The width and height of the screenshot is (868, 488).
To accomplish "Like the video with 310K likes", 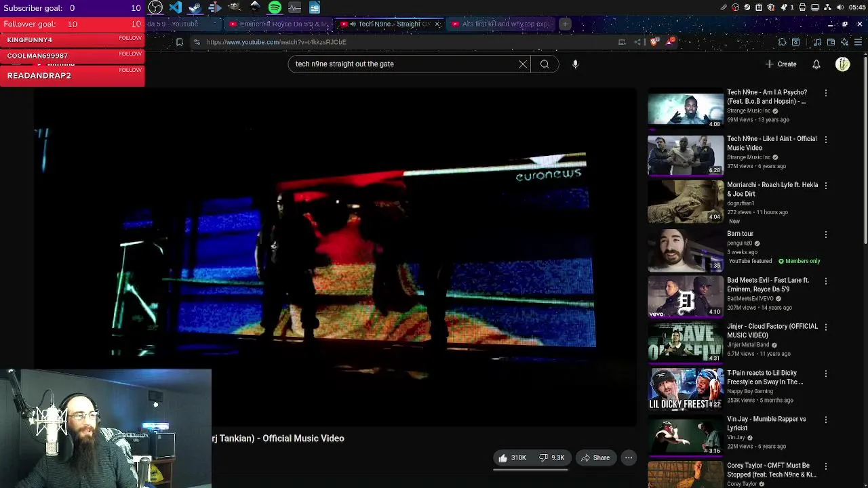I will [x=513, y=457].
